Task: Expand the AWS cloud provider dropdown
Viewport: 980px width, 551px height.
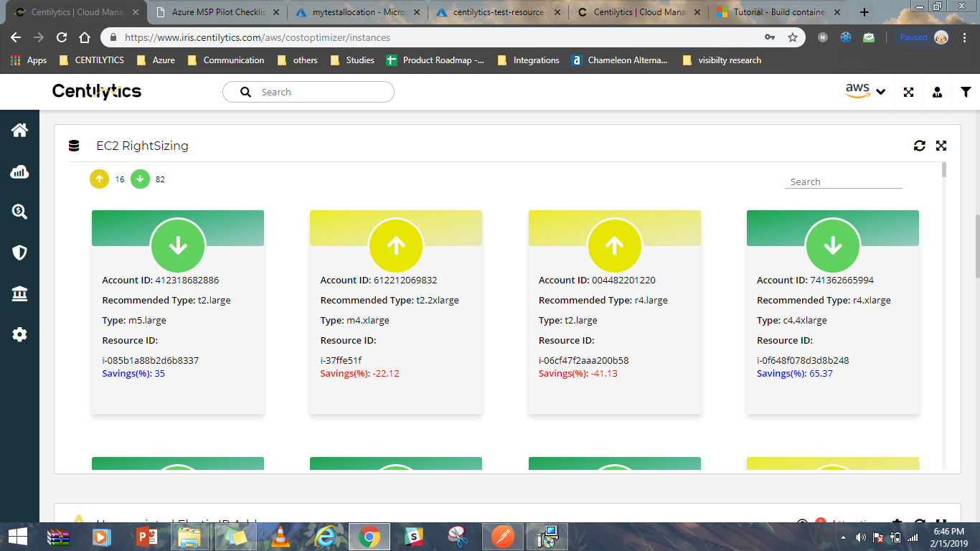Action: click(865, 91)
